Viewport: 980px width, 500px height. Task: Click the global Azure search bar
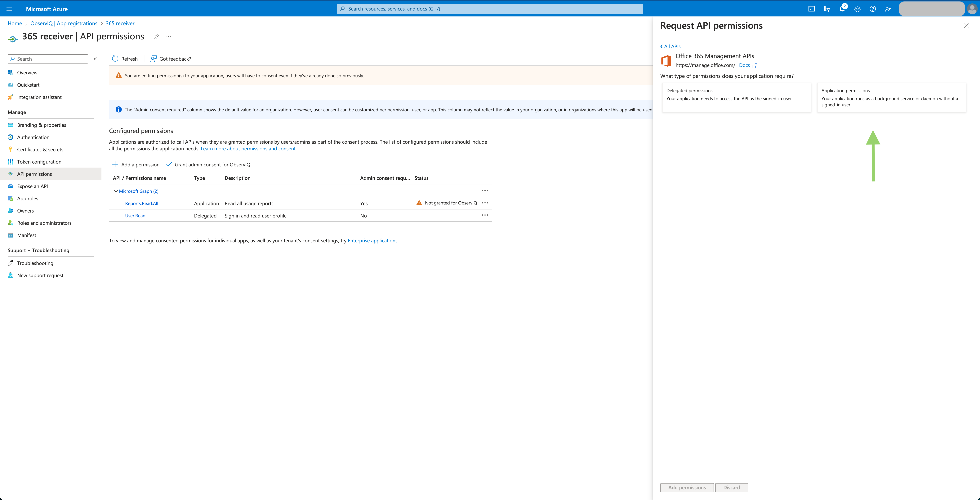coord(490,8)
